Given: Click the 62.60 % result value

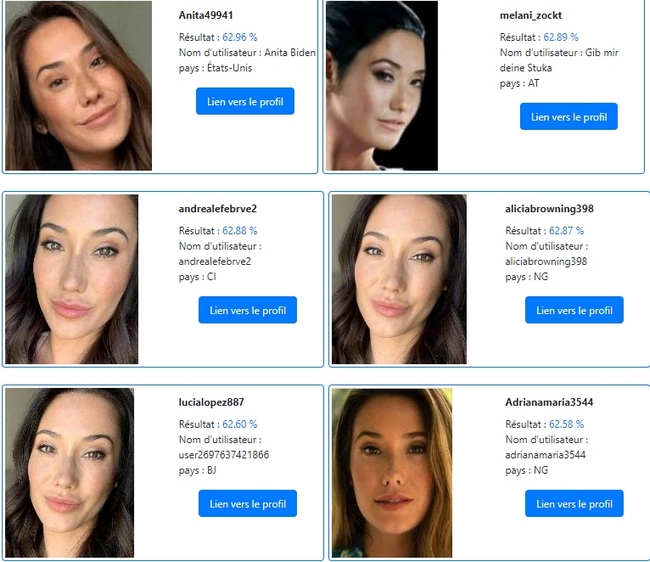Looking at the screenshot, I should pyautogui.click(x=240, y=424).
